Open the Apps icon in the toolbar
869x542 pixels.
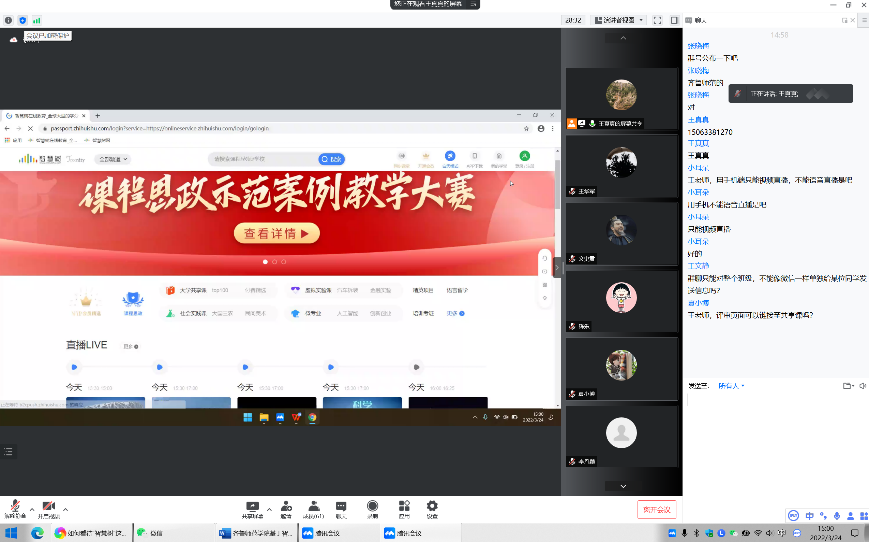coord(403,509)
